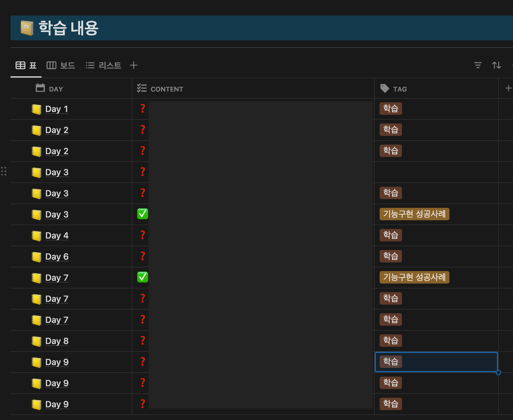
Task: Click the red question mark in Day 4 row
Action: [143, 235]
